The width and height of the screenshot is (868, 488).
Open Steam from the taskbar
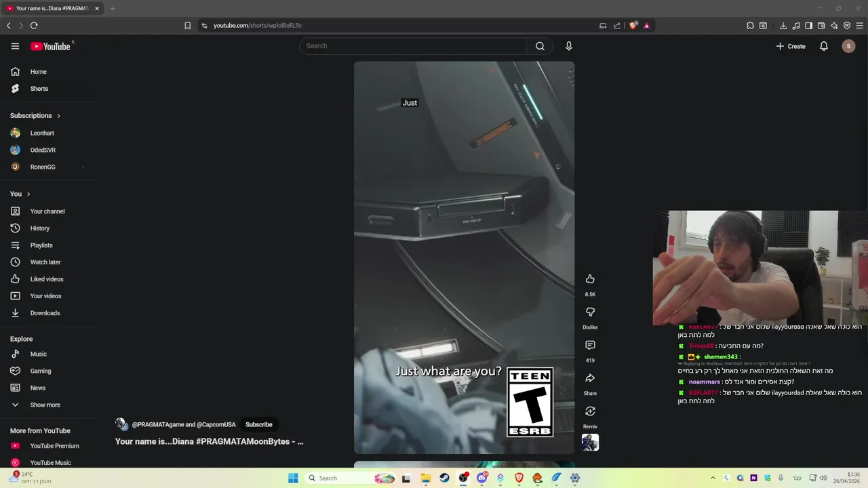click(444, 478)
